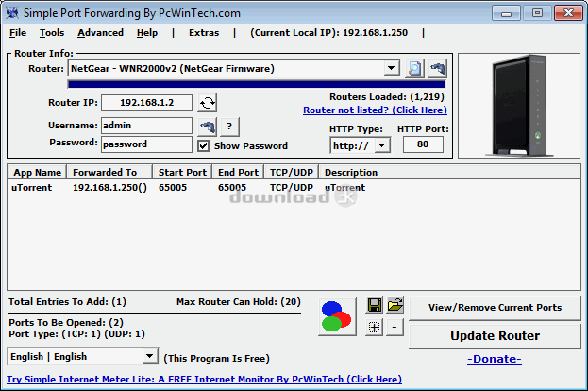The width and height of the screenshot is (588, 391).
Task: Click the three-color circles icon
Action: (x=337, y=316)
